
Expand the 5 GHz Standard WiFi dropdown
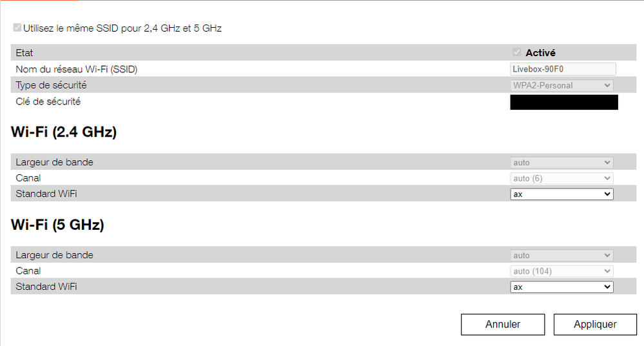pyautogui.click(x=561, y=287)
